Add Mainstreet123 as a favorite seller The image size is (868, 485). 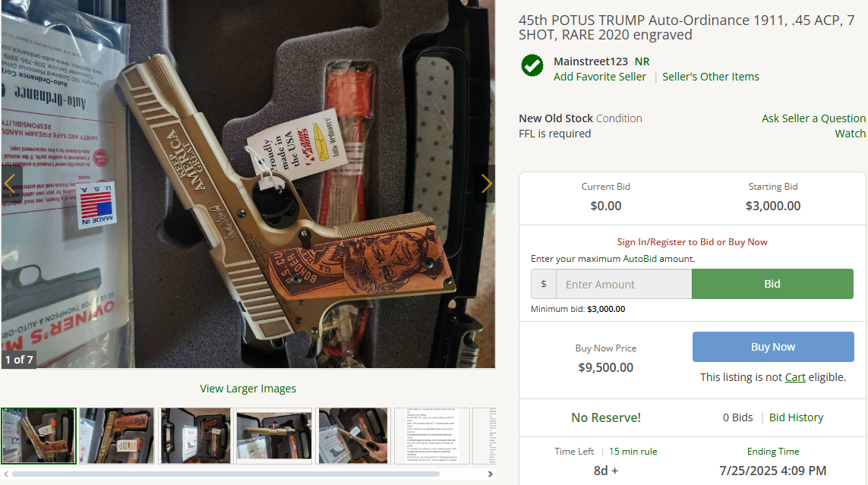pyautogui.click(x=599, y=77)
